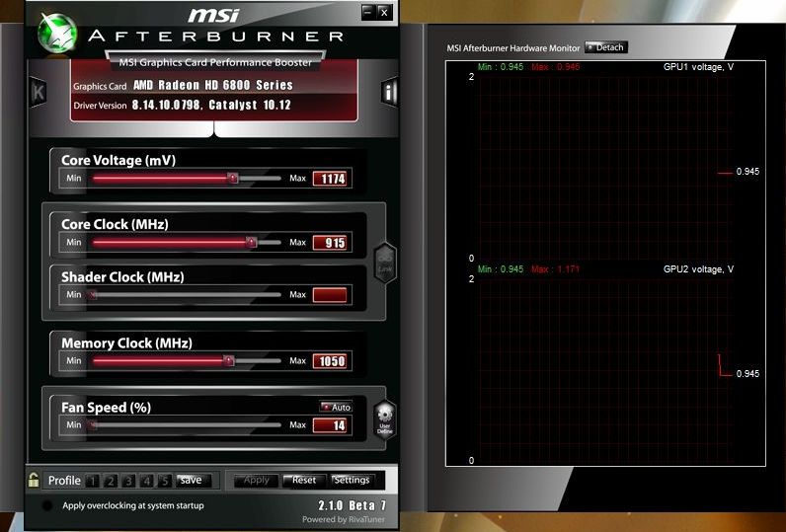The image size is (786, 532).
Task: Select profile slot 2
Action: point(111,481)
